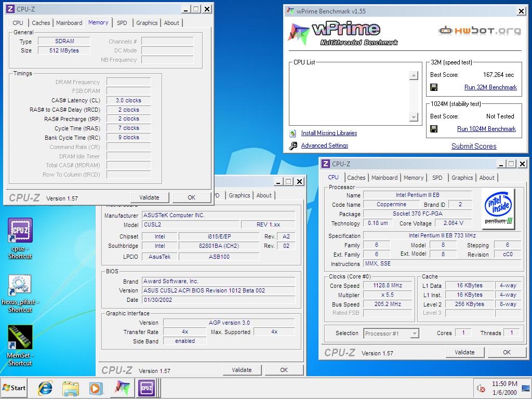532x399 pixels.
Task: Click OK in the CPU window
Action: pos(507,352)
